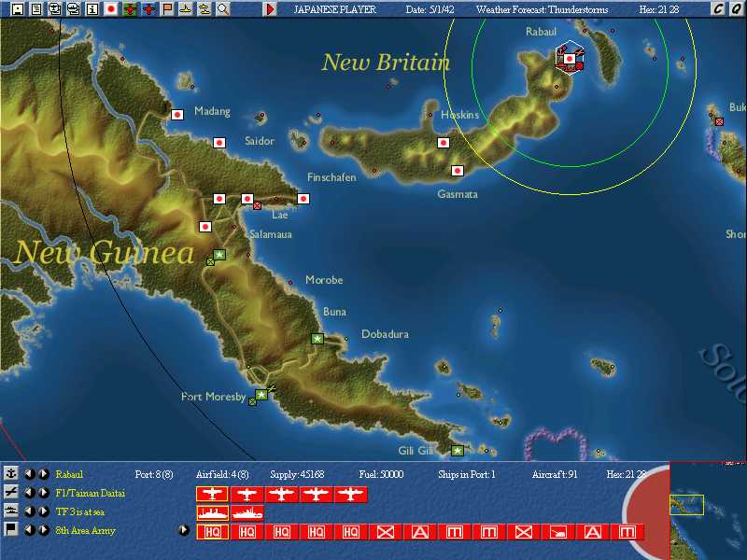This screenshot has height=560, width=747.
Task: Select red plane on green background icon
Action: coord(130,8)
